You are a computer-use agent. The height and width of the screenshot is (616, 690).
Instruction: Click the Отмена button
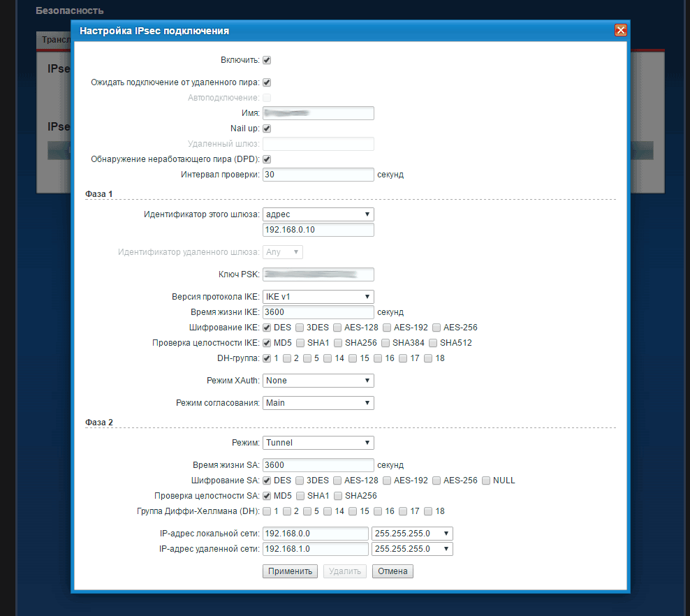392,571
